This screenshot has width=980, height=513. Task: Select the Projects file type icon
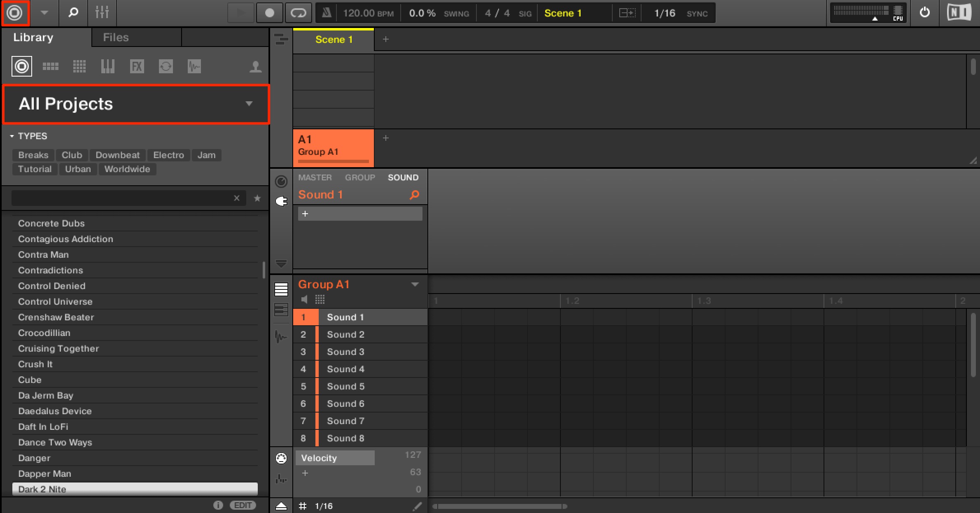22,66
